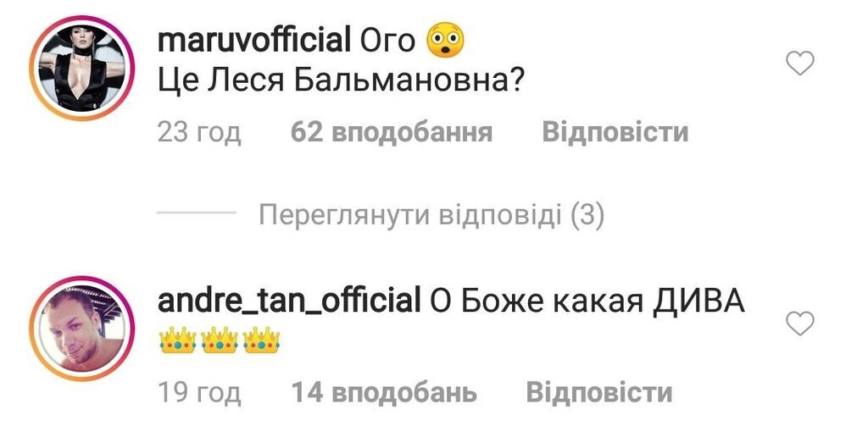The height and width of the screenshot is (426, 868).
Task: Open the maruvofficial username link
Action: coord(254,41)
